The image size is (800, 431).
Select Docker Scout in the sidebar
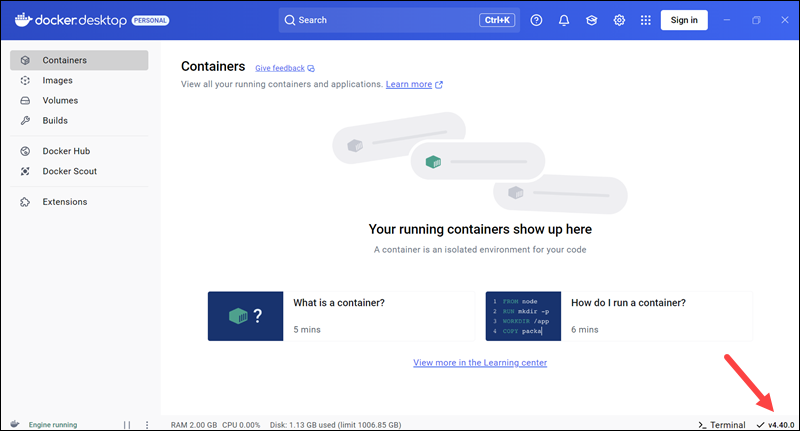[x=79, y=171]
